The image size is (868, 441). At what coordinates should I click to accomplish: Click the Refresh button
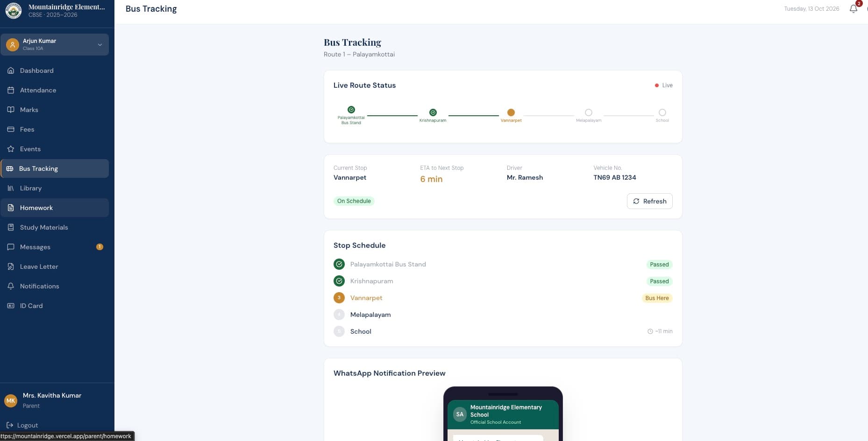(649, 201)
